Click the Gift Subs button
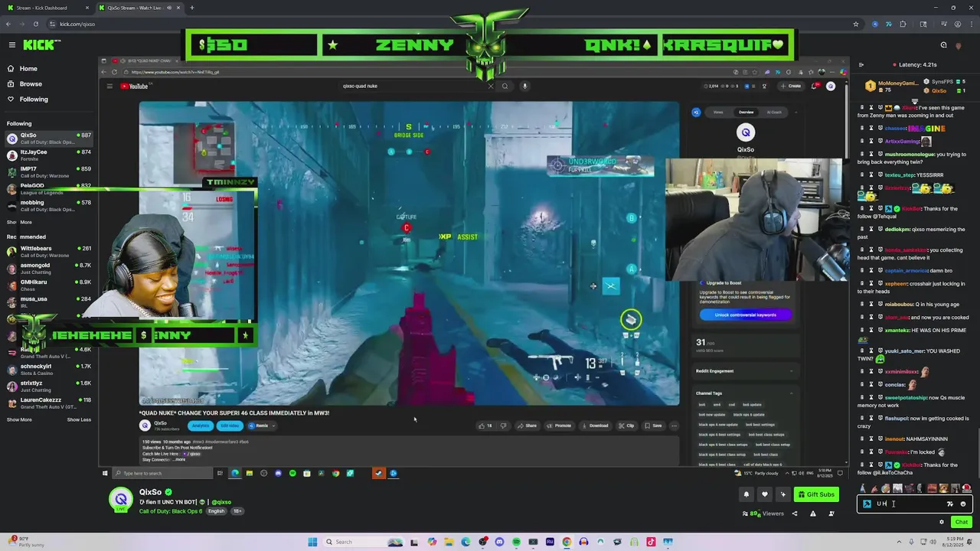The width and height of the screenshot is (980, 551). (816, 494)
